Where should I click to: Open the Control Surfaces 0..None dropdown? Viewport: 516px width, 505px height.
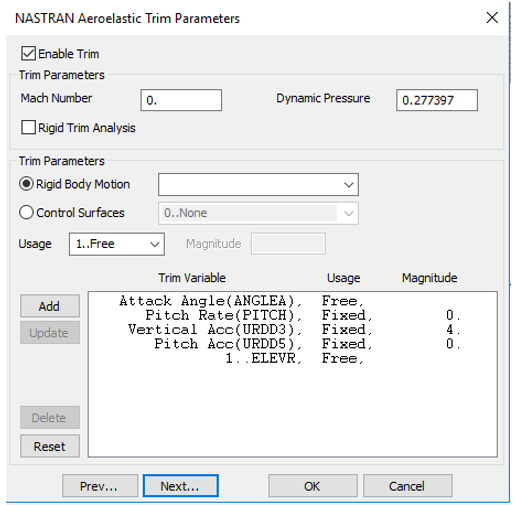point(258,213)
